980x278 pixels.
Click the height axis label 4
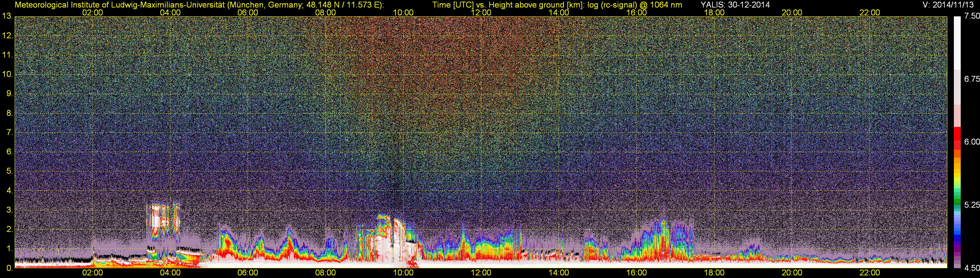pos(9,191)
